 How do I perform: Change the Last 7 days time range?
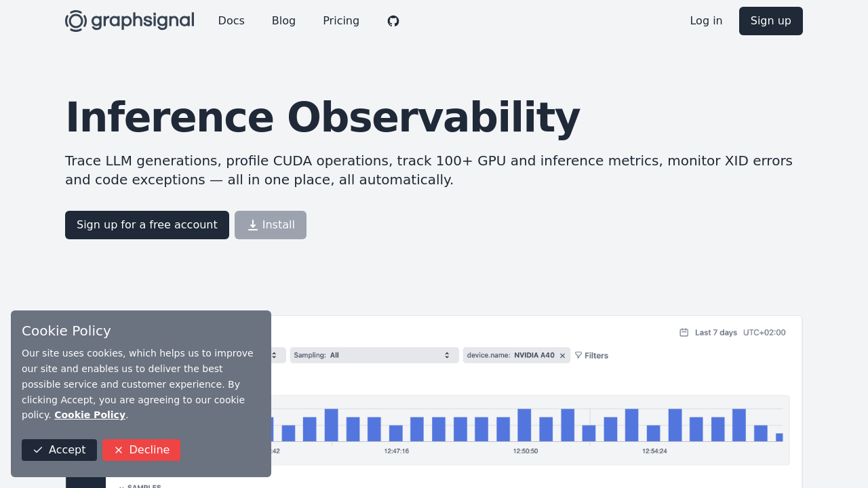(715, 332)
